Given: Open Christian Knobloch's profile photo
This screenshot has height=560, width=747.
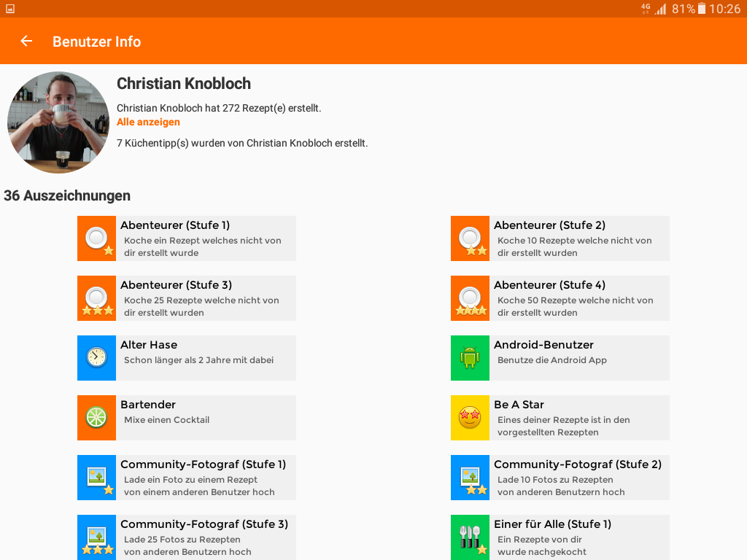Looking at the screenshot, I should tap(58, 122).
